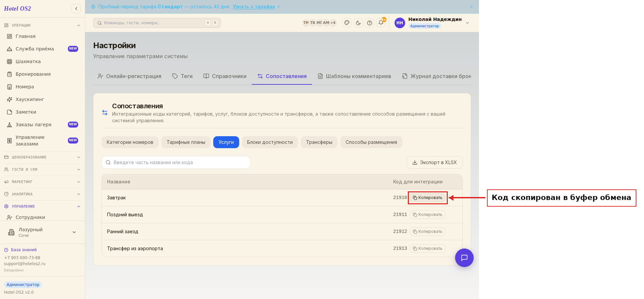This screenshot has height=299, width=644.
Task: Open the Журнал доставки tab
Action: (x=436, y=76)
